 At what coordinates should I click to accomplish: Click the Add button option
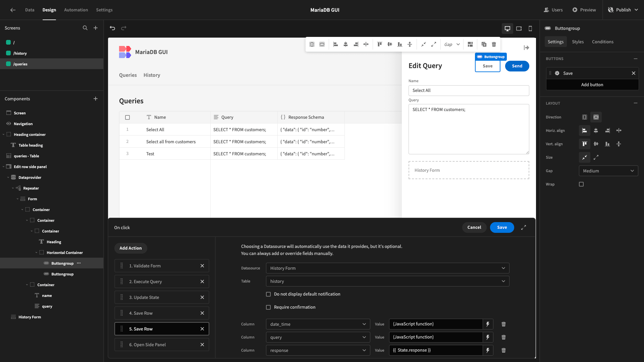(592, 85)
